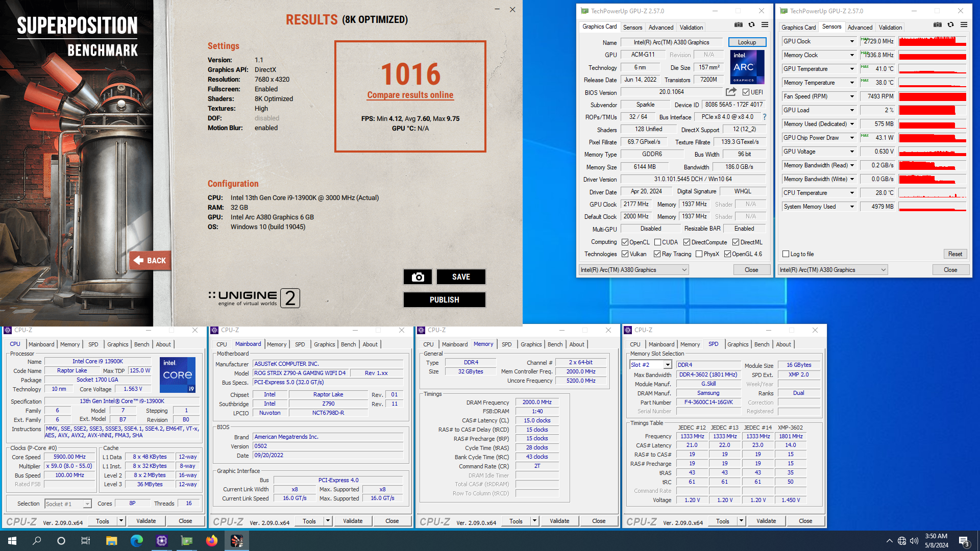The image size is (980, 551).
Task: Click the Cortana circle on taskbar
Action: pos(61,541)
